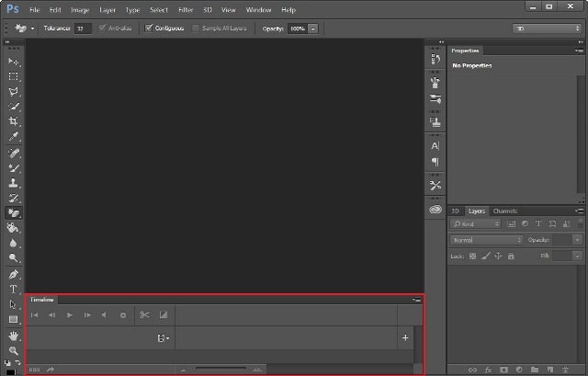Open the Opacity slider dropdown in options bar
Viewport: 588px width, 376px height.
313,28
